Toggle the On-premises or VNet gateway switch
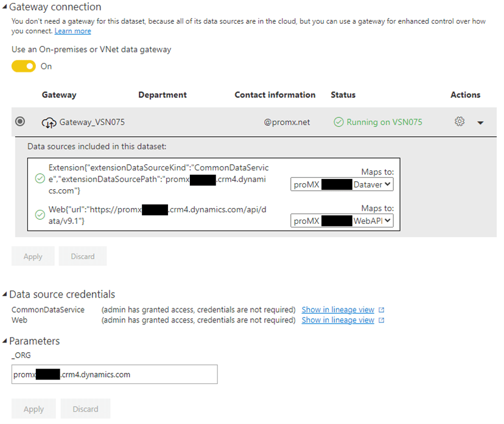Viewport: 504px width, 424px height. tap(24, 66)
